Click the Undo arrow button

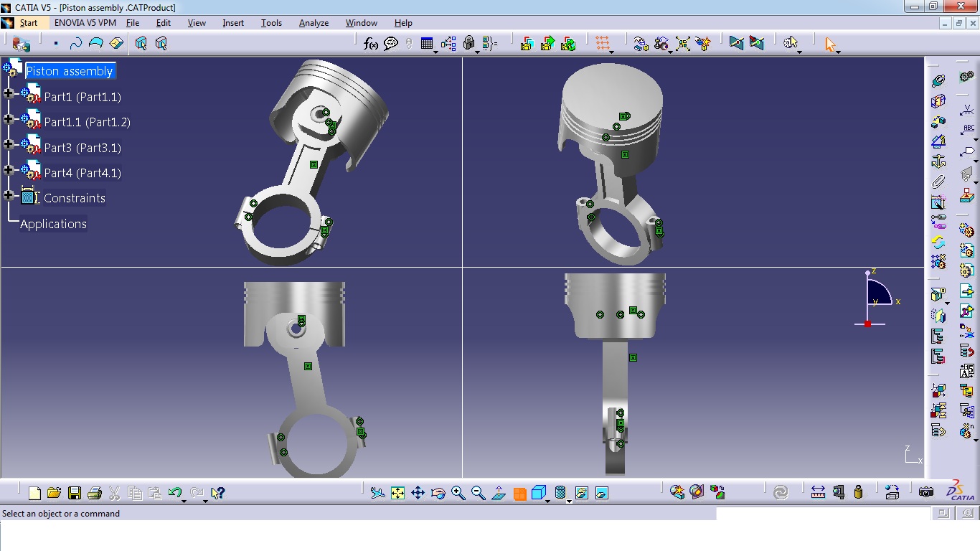(x=176, y=493)
